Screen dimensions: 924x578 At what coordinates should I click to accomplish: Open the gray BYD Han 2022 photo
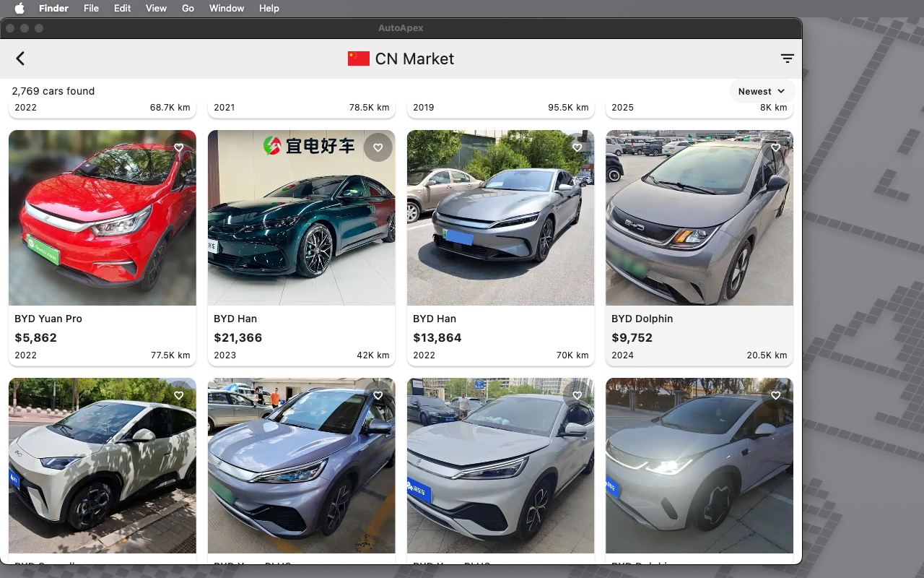click(x=501, y=217)
